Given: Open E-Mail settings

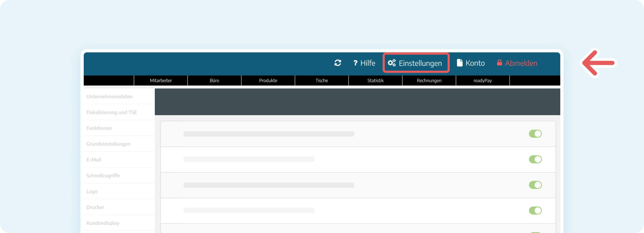Looking at the screenshot, I should point(119,160).
